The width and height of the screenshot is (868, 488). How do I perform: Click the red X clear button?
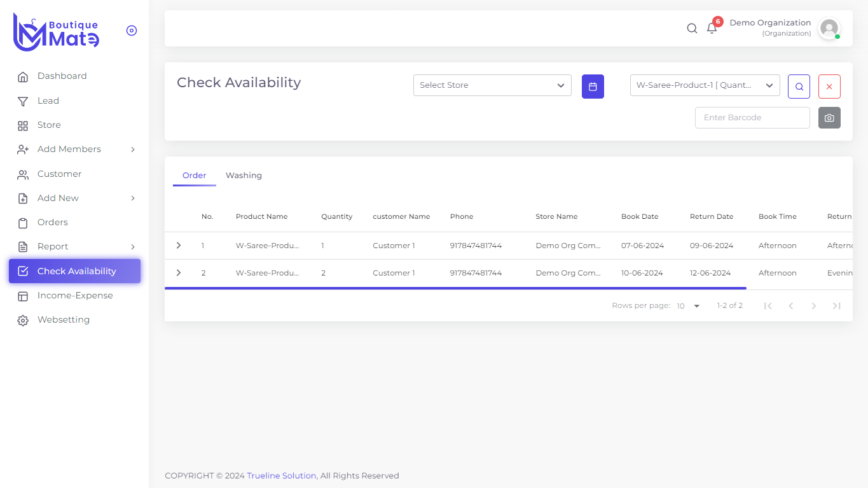click(829, 87)
